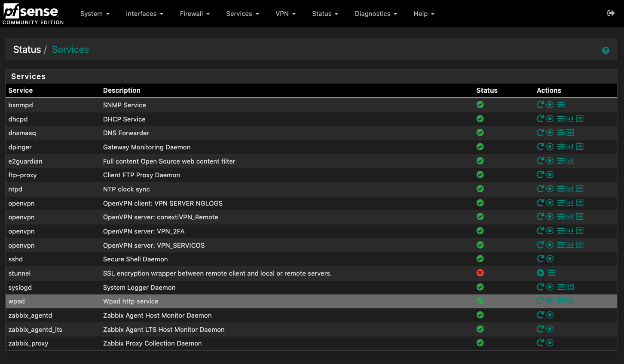
Task: Click 'Gateway Monitoring Daemon' description
Action: (147, 147)
